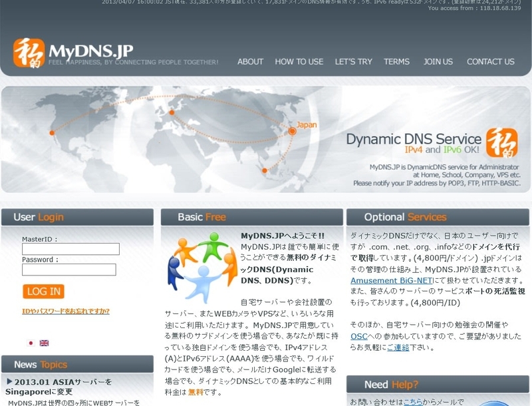Click the Singapore map marker dot
Viewport: 532px width, 406px height.
pos(265,170)
